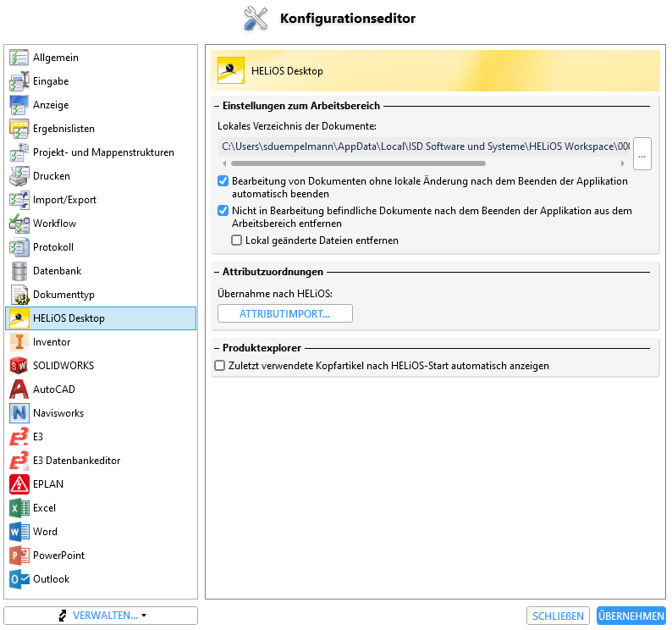Click the path scrollbar right arrow
Screen dimensions: 672x630
pos(623,163)
